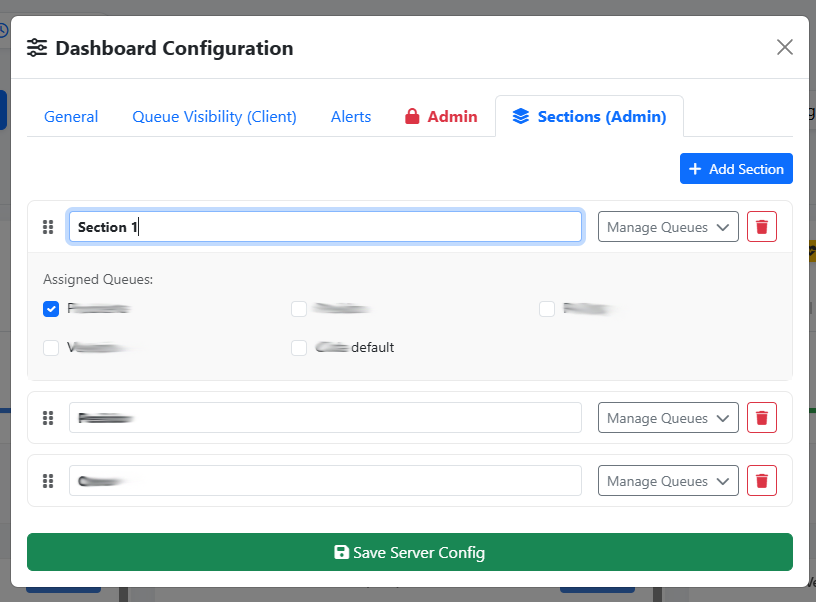Click the sliders icon beside Dashboard Configuration title

[37, 48]
